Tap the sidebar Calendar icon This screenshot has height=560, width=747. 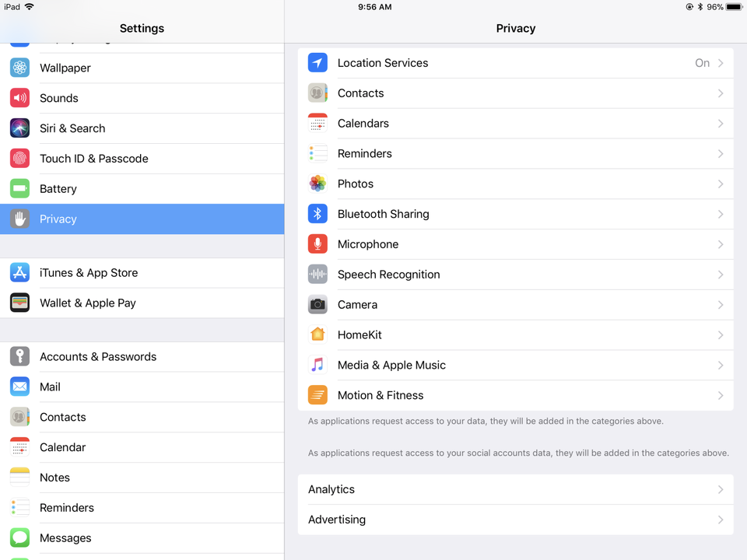[x=19, y=447]
